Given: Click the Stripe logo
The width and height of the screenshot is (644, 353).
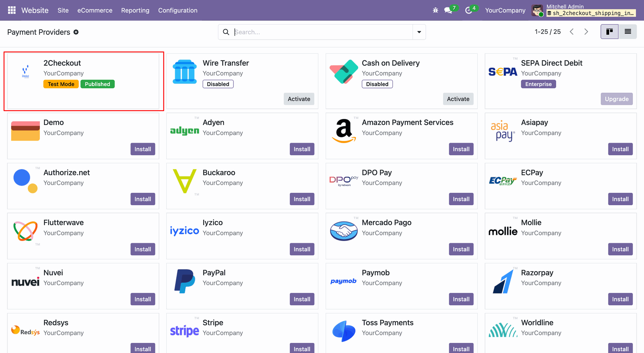Looking at the screenshot, I should coord(184,331).
